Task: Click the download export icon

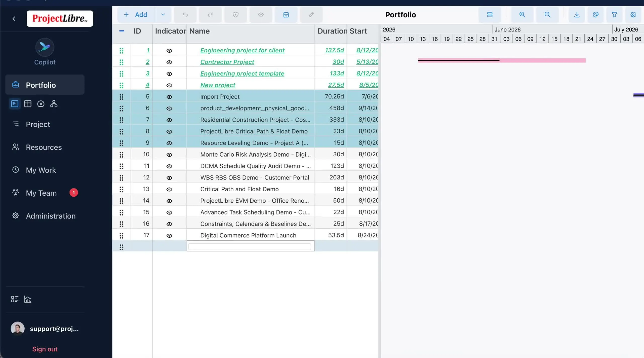Action: point(577,15)
